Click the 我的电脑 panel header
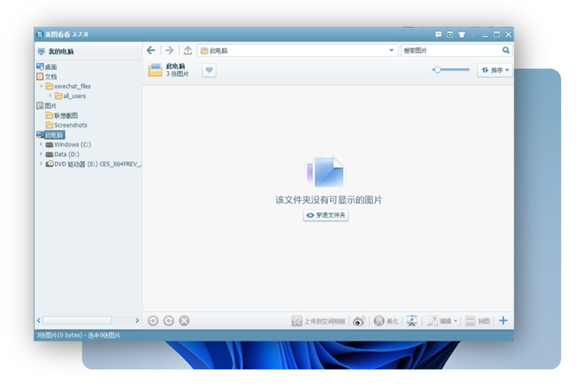 tap(61, 52)
